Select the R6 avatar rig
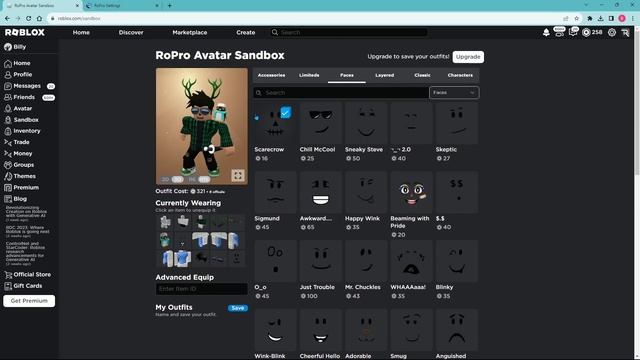The image size is (640, 360). point(192,179)
